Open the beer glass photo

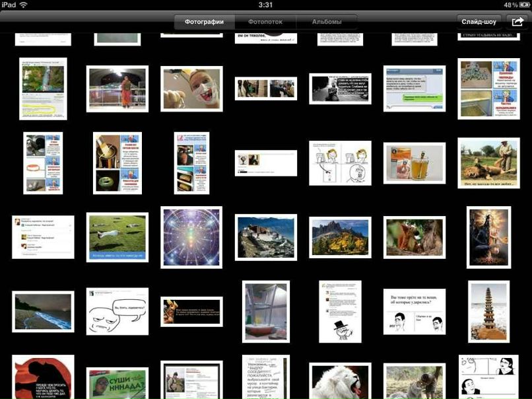pyautogui.click(x=414, y=163)
